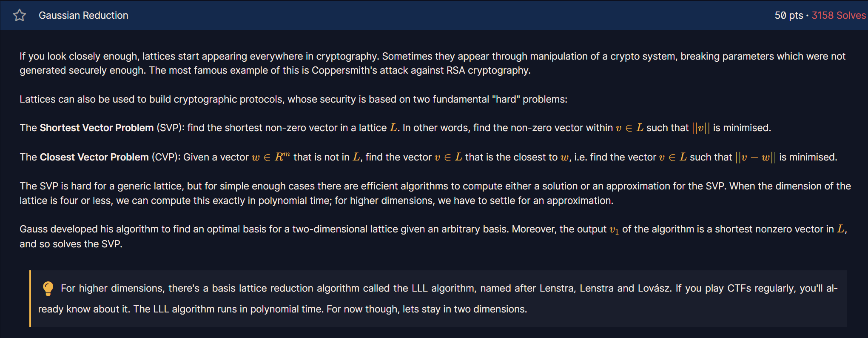The height and width of the screenshot is (338, 868).
Task: Open the 3158 Solves list
Action: pyautogui.click(x=839, y=15)
